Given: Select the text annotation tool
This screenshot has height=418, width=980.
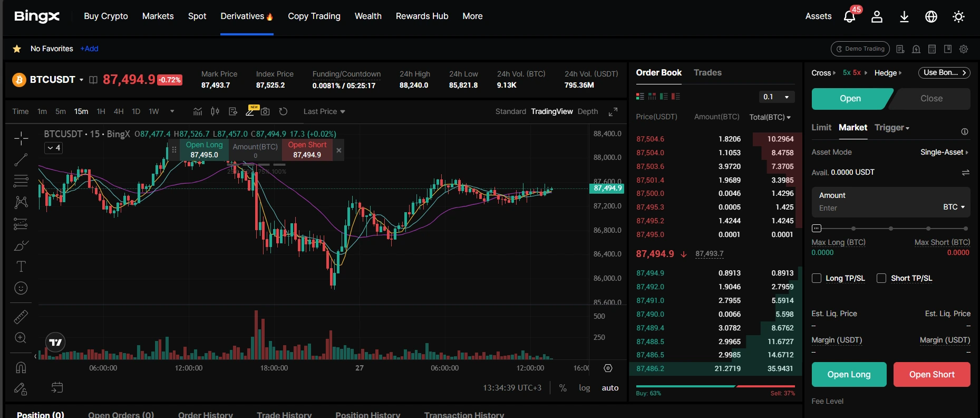Looking at the screenshot, I should [21, 267].
